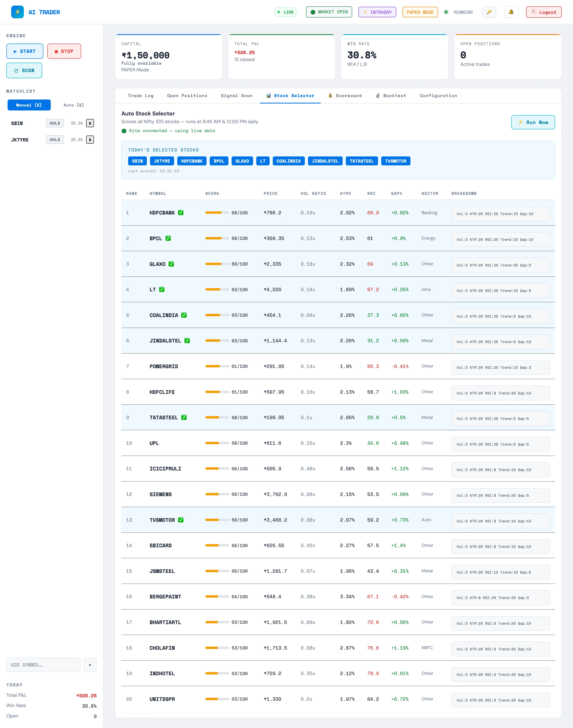Viewport: 573px width, 728px height.
Task: Open the Scorecard tab
Action: coord(345,96)
